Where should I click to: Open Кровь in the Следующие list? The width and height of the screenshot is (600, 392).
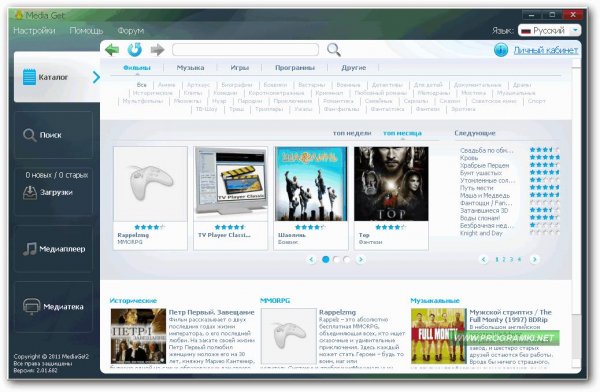(x=469, y=158)
